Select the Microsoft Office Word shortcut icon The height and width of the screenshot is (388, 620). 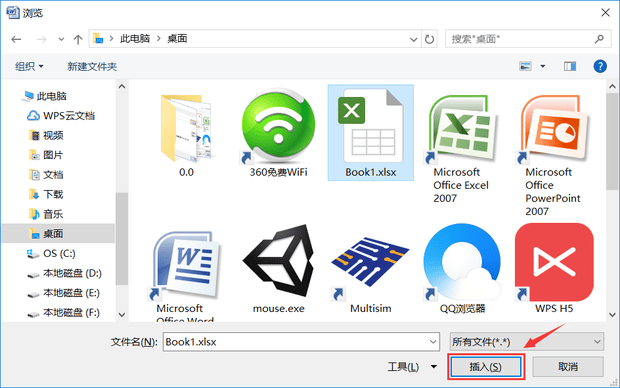(186, 265)
